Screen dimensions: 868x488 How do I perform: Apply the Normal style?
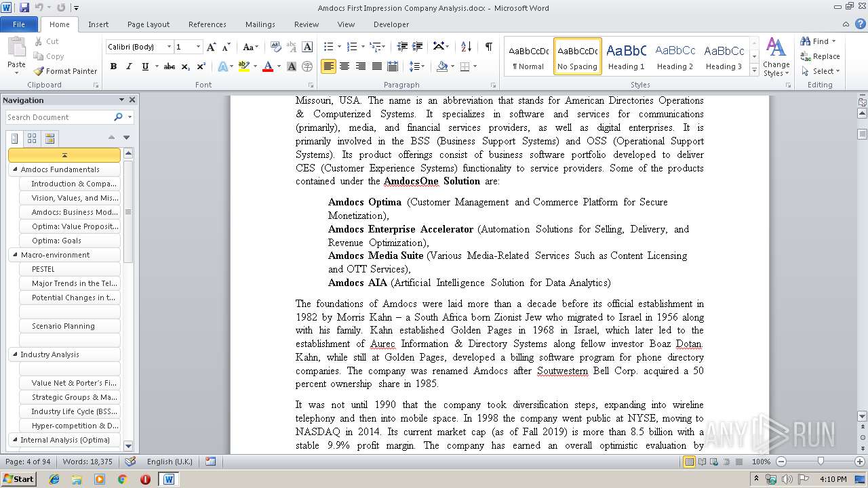[x=528, y=56]
